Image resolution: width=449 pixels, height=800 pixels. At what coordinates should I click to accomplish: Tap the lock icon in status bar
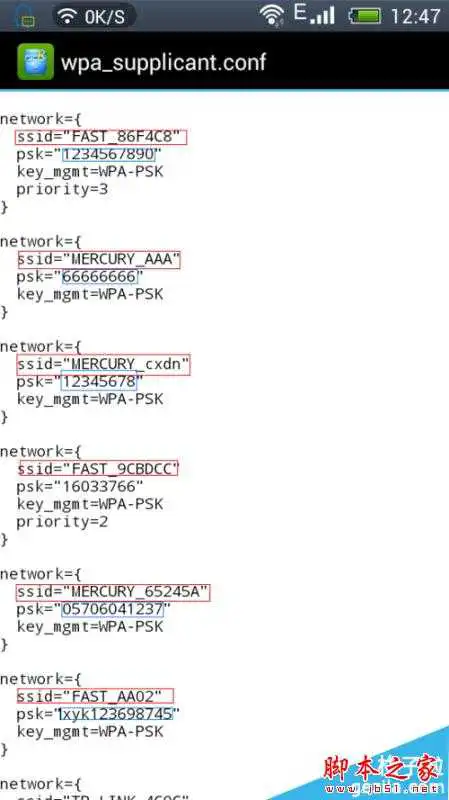[x=25, y=16]
